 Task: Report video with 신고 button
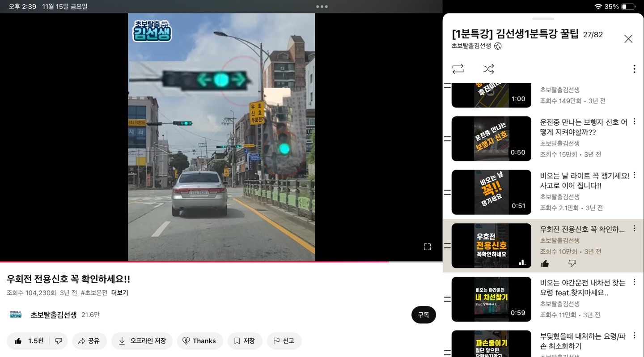284,341
